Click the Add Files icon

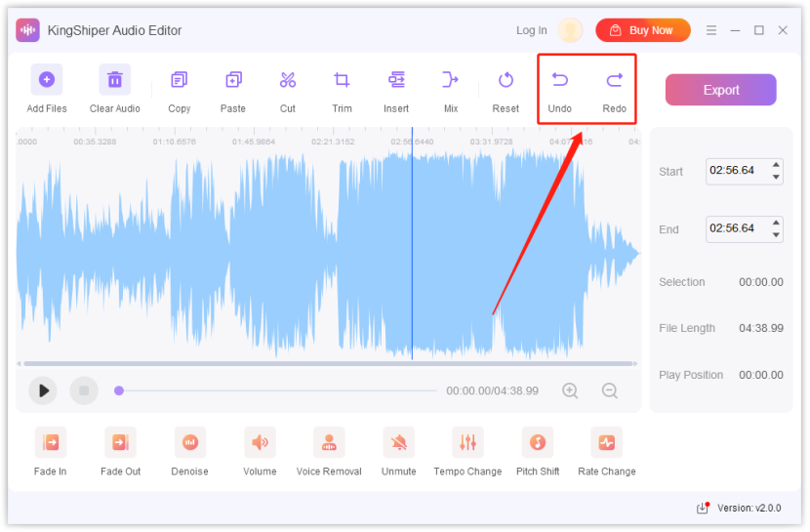coord(47,79)
